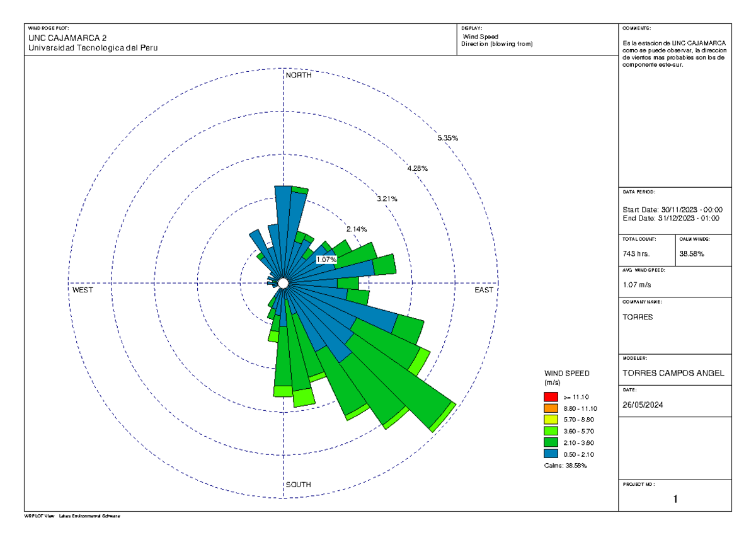Click the WEST axis label
This screenshot has height=535, width=756.
click(x=82, y=290)
